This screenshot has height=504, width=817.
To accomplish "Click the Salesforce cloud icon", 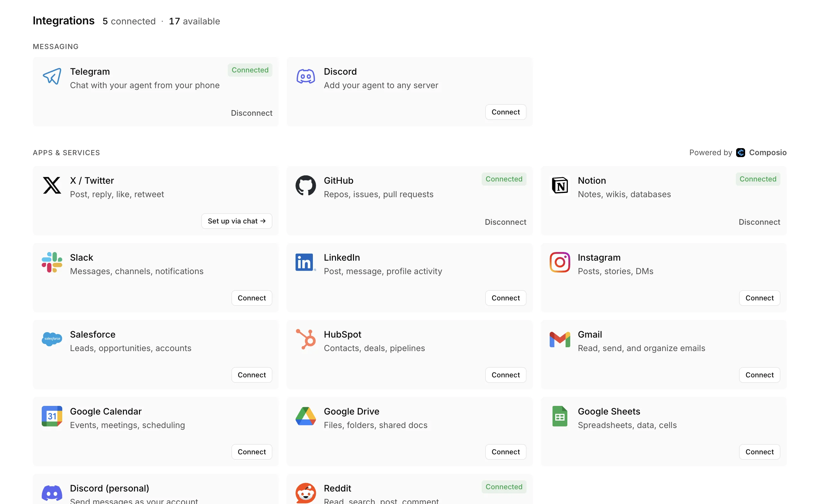I will [x=52, y=339].
